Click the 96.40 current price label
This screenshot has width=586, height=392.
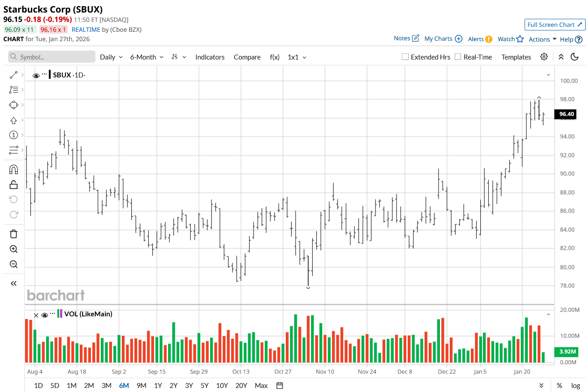pos(565,114)
